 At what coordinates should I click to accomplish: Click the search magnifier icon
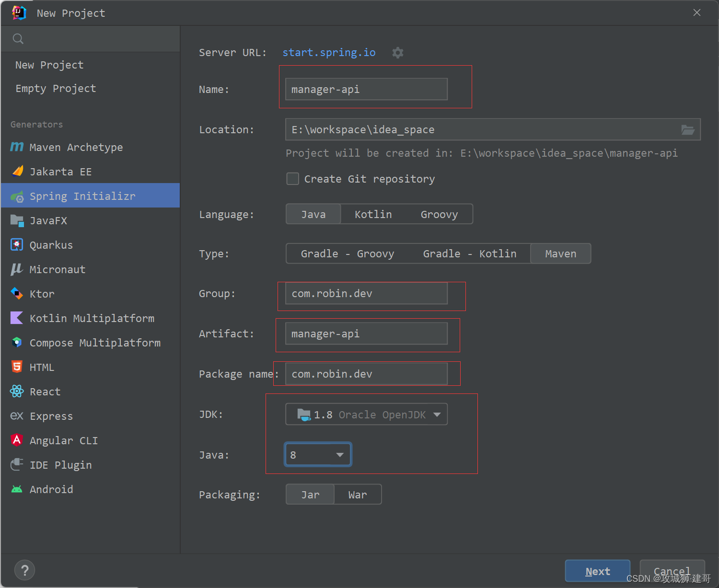pyautogui.click(x=18, y=39)
